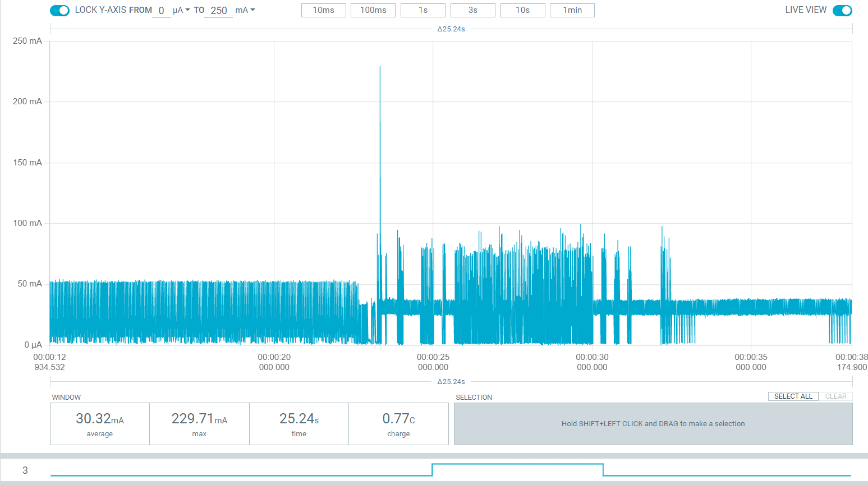Click digital channel 3 label
The image size is (868, 485).
[25, 470]
